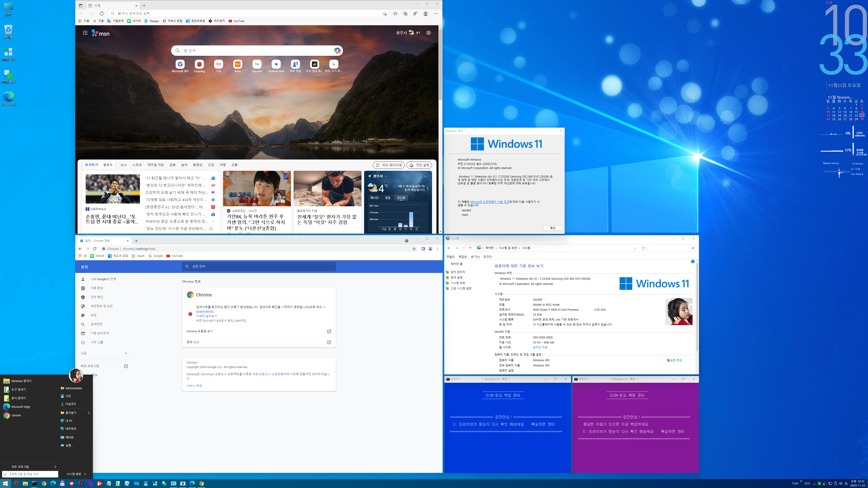
Task: Open Coupang quick link icon
Action: coord(199,64)
